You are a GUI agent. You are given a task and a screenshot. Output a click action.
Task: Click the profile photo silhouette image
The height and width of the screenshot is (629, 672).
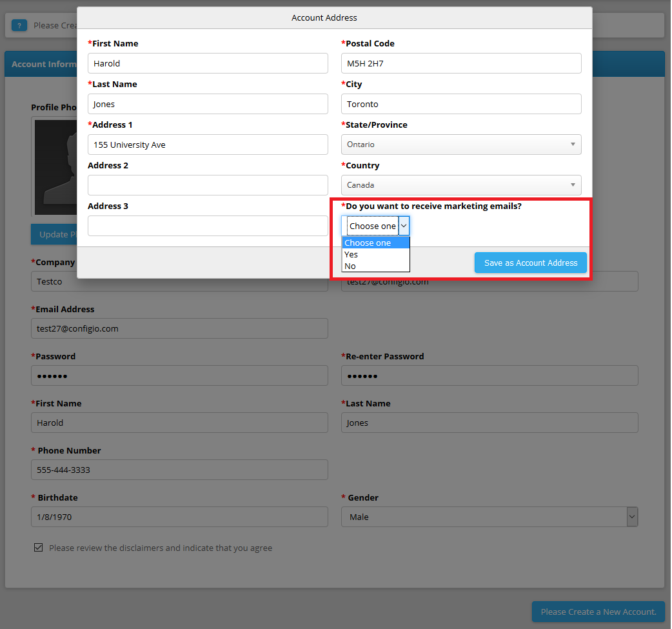point(55,167)
